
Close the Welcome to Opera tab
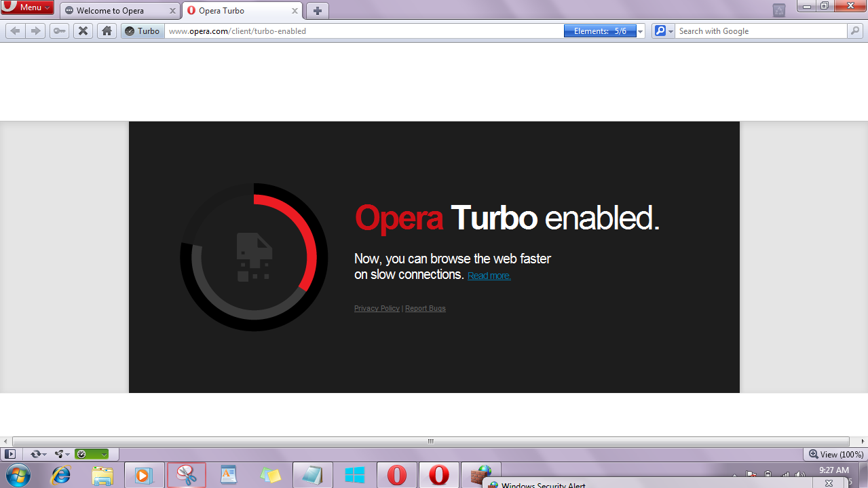(172, 11)
